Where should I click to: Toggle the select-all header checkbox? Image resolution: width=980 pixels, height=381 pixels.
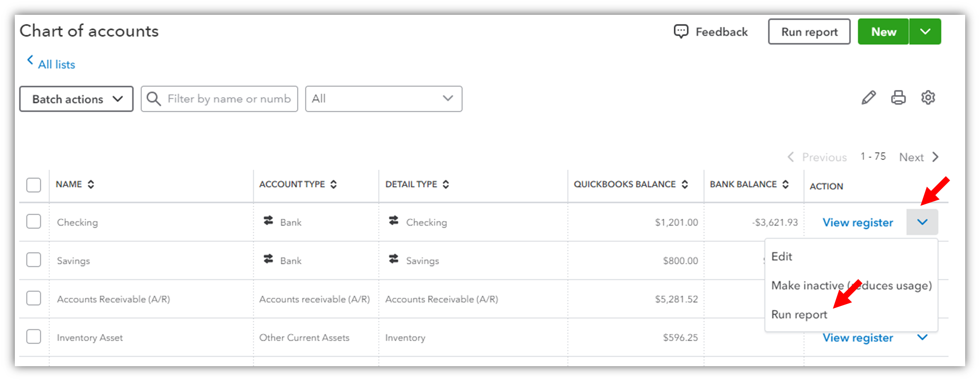tap(34, 185)
